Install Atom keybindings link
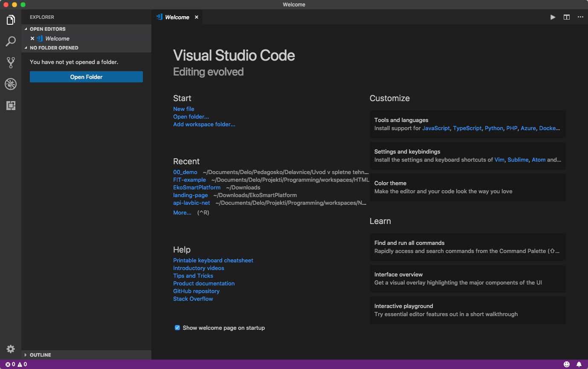 click(539, 160)
